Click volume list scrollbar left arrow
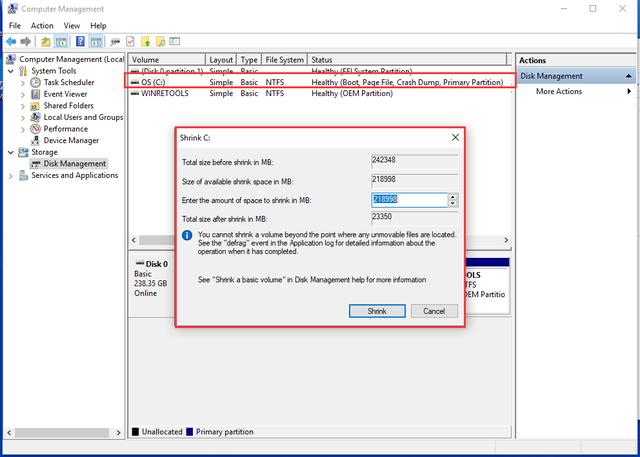640x457 pixels. tap(133, 240)
